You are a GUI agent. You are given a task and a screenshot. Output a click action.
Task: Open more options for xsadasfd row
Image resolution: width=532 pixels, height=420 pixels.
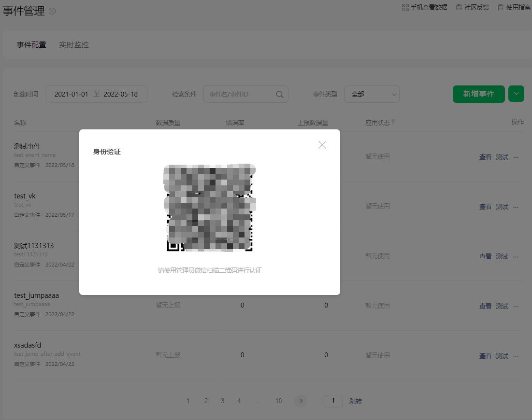click(x=516, y=356)
